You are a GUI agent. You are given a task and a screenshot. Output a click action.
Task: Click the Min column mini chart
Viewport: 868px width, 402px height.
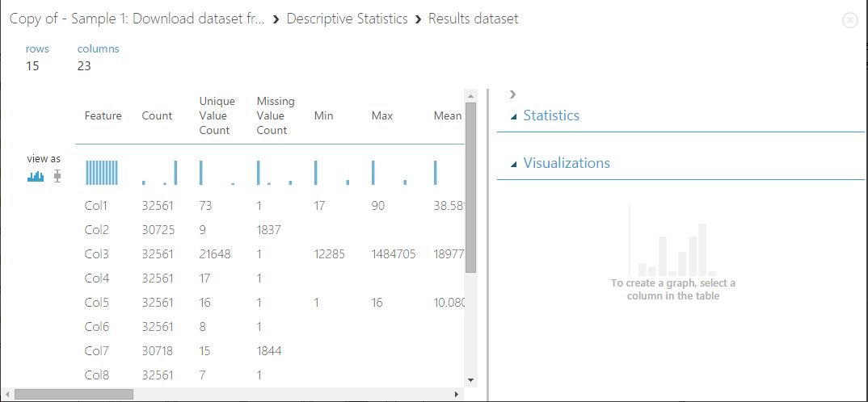point(331,173)
